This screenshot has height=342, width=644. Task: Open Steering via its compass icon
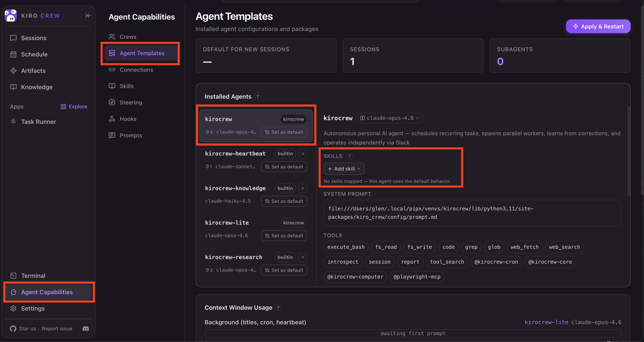[112, 103]
